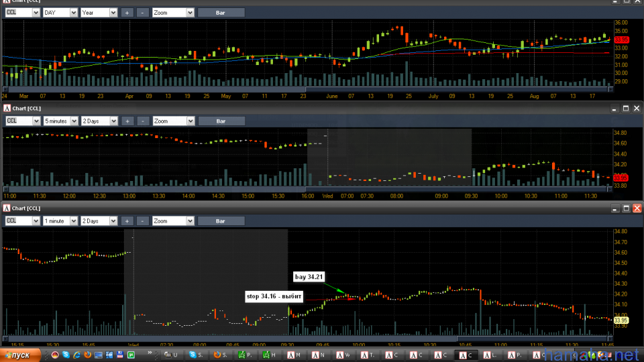Click June label on daily chart axis
The image size is (644, 362).
332,96
